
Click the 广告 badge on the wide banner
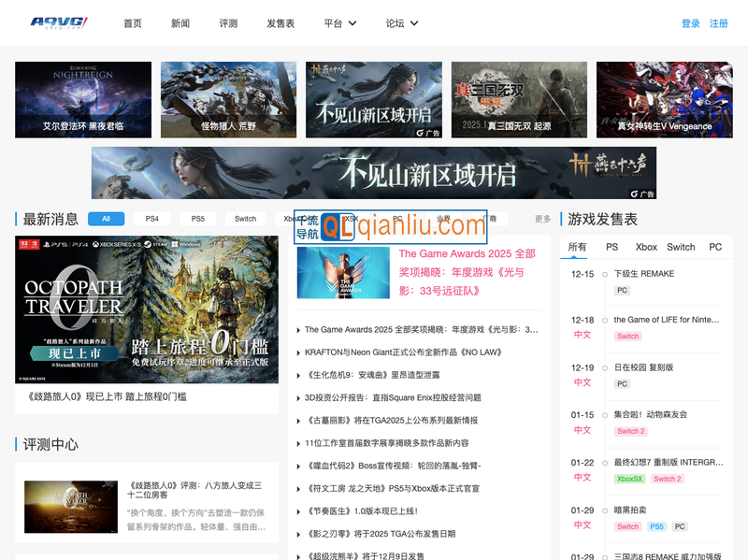coord(641,194)
